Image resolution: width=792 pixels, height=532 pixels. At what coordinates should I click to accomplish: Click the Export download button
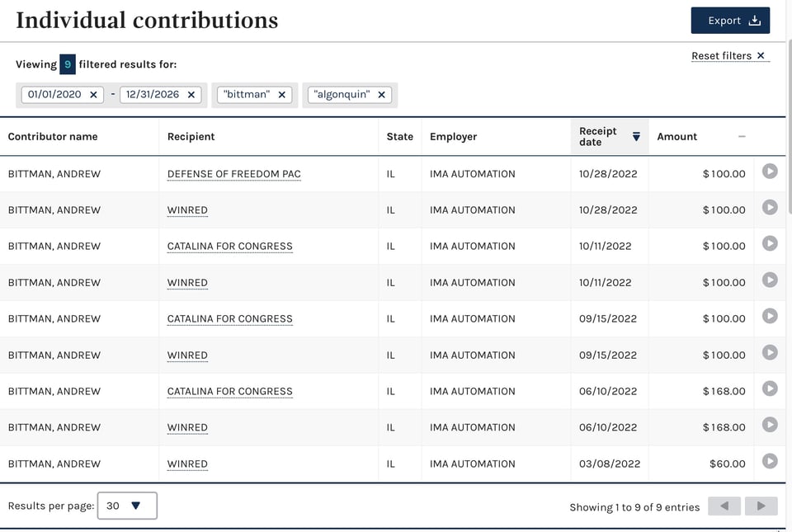(730, 21)
